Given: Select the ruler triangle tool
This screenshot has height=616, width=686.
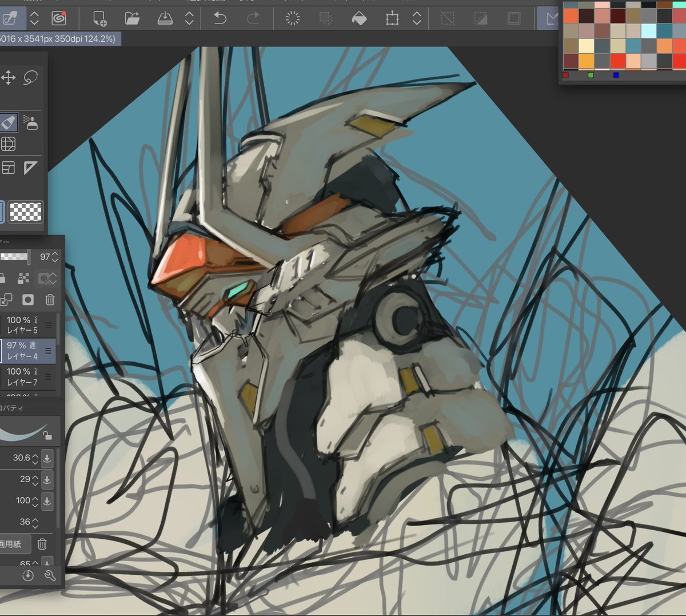Looking at the screenshot, I should [x=31, y=168].
